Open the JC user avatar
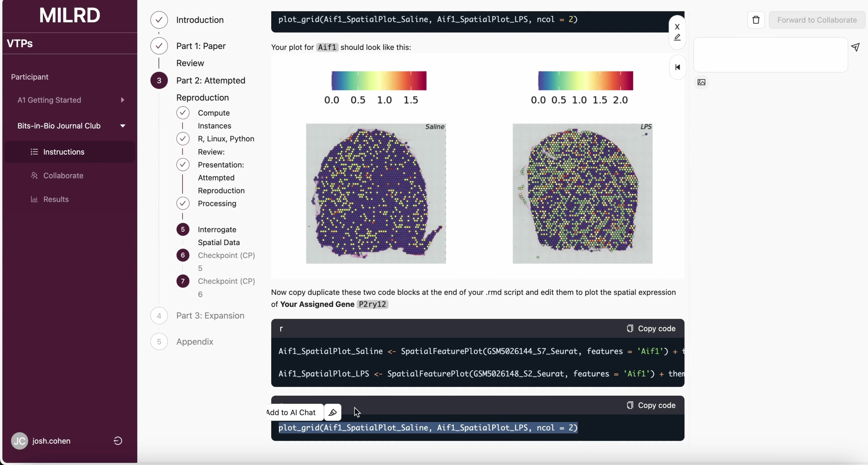The image size is (868, 465). point(19,441)
